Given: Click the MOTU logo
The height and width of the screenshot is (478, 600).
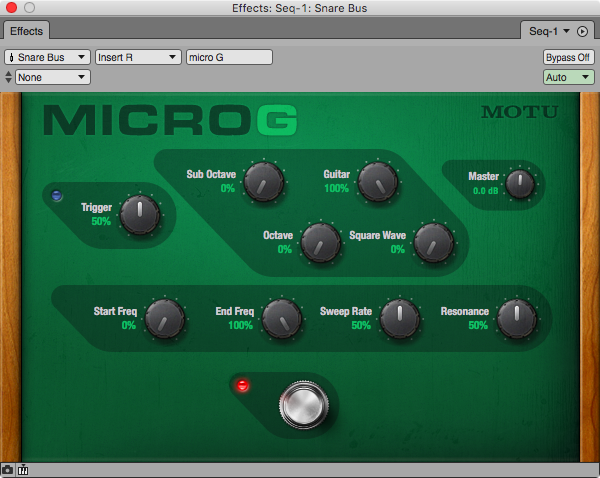Looking at the screenshot, I should click(519, 112).
